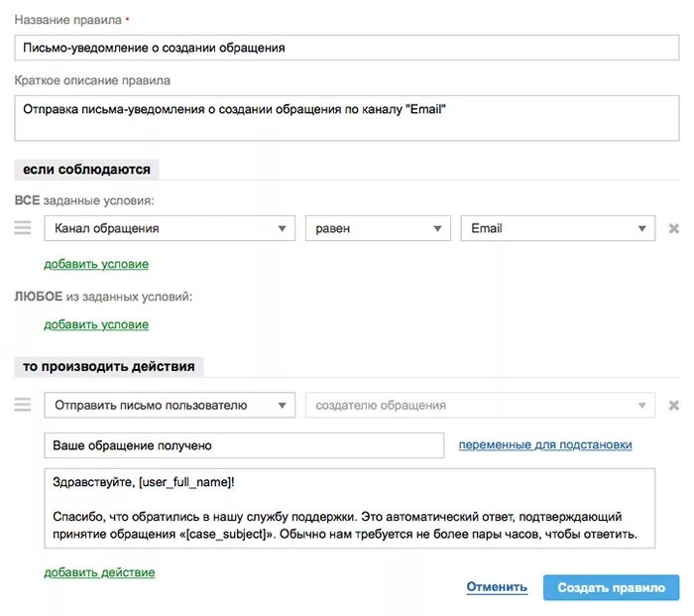Expand the Email value dropdown

[x=557, y=228]
